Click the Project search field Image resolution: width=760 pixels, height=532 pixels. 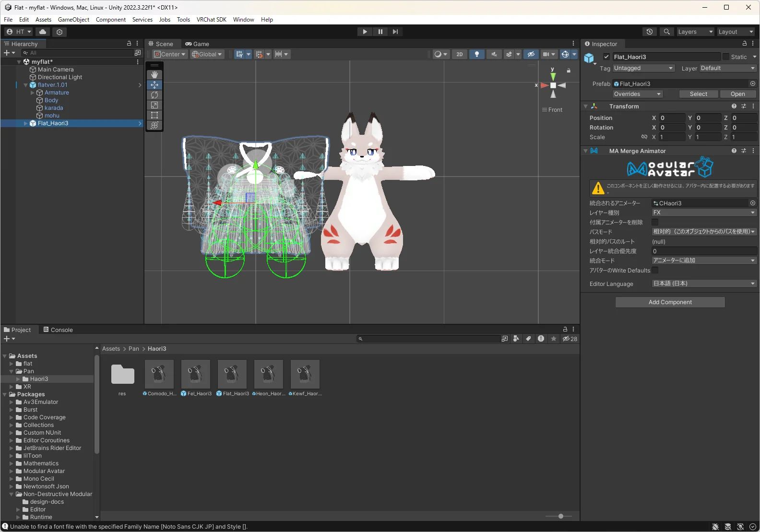click(428, 339)
